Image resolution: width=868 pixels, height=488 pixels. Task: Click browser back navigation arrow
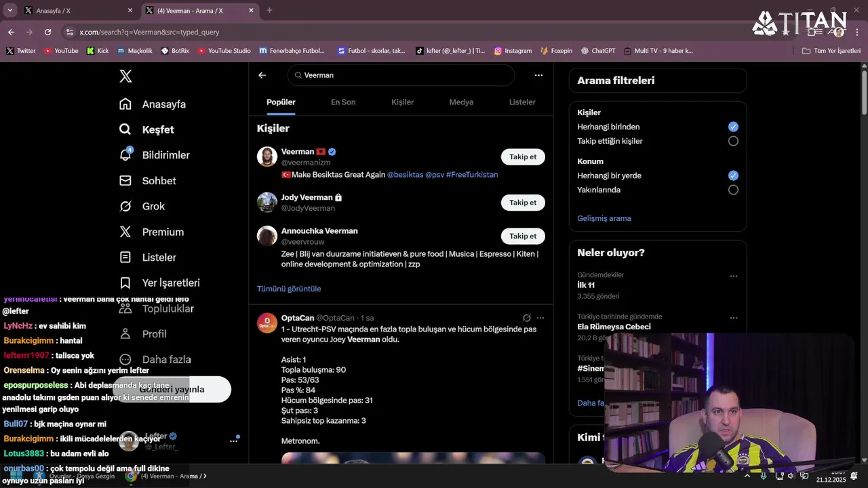click(11, 32)
